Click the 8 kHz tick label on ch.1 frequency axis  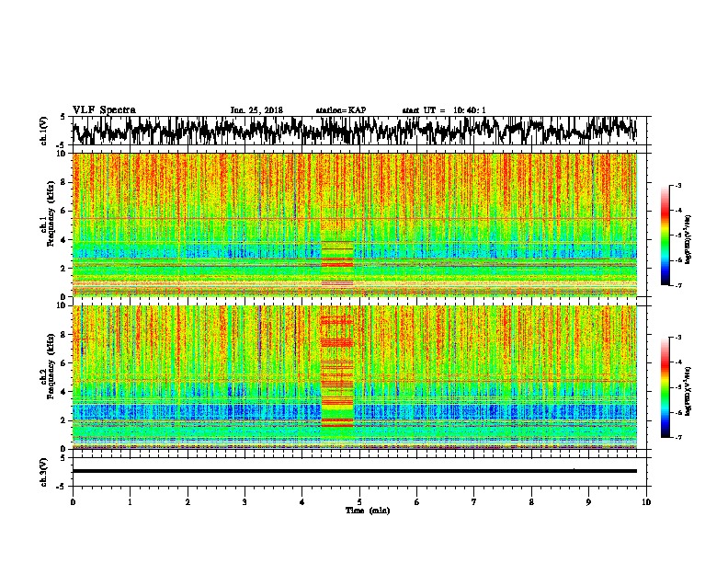point(64,182)
